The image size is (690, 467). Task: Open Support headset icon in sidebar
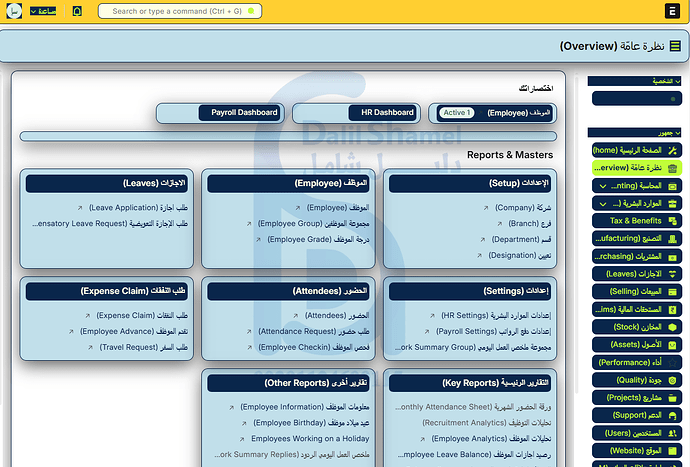coord(672,416)
